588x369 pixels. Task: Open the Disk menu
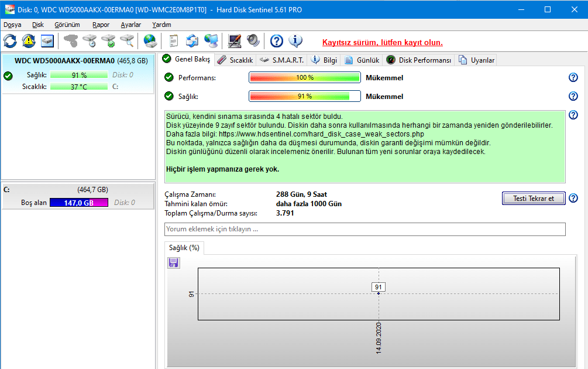click(38, 25)
